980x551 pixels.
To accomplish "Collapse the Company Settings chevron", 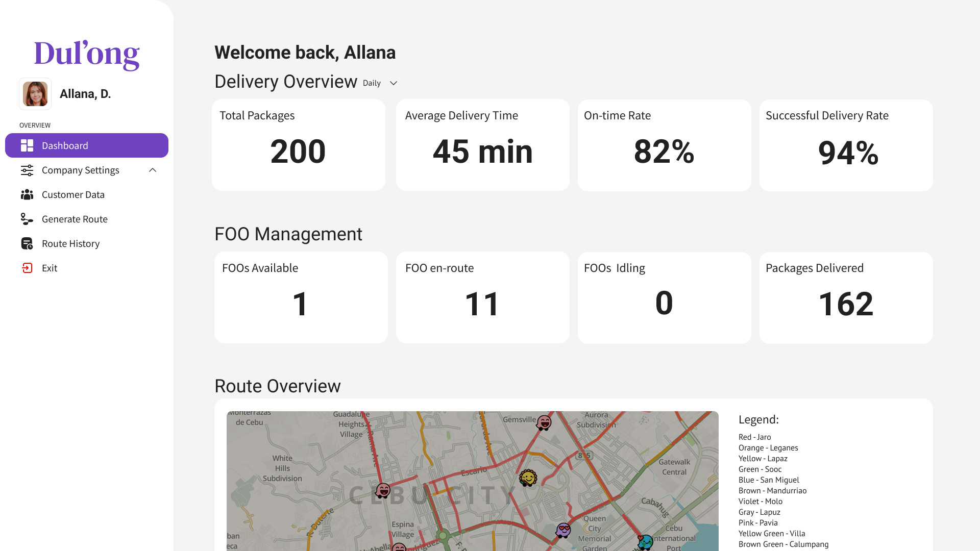I will pos(153,170).
